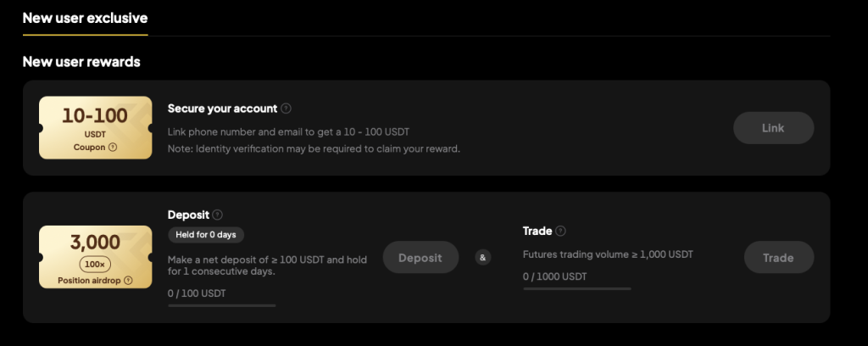
Task: Open the Coupon info icon on gold ticket
Action: [112, 147]
